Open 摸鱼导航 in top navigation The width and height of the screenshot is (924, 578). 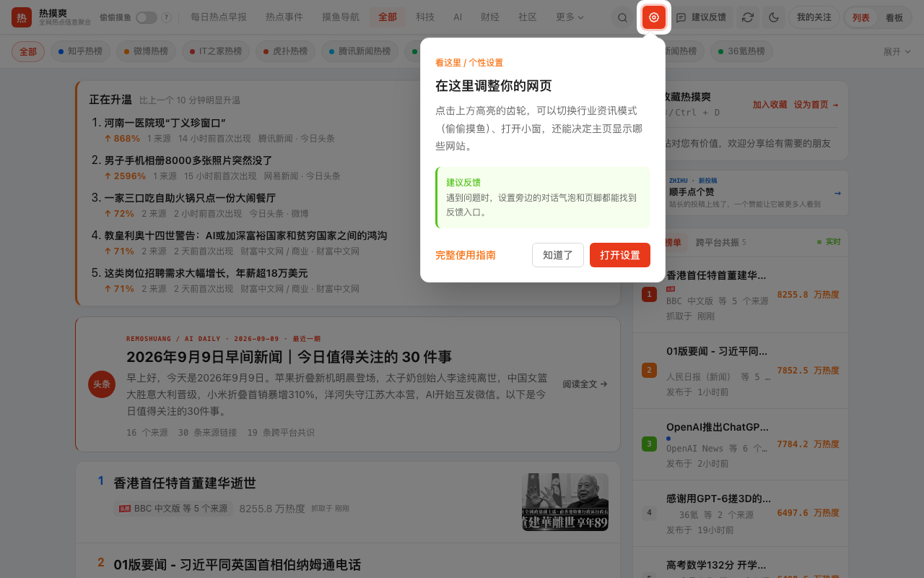(341, 17)
